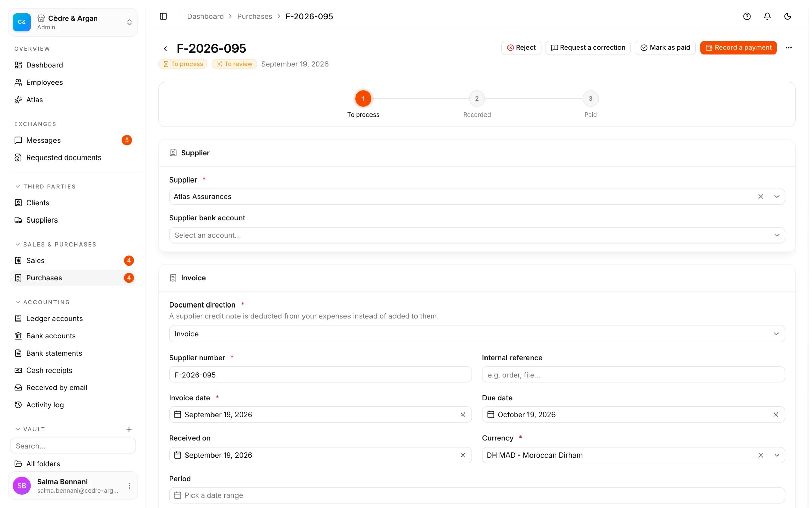Expand the Currency dropdown chevron
The image size is (812, 508).
pyautogui.click(x=776, y=455)
